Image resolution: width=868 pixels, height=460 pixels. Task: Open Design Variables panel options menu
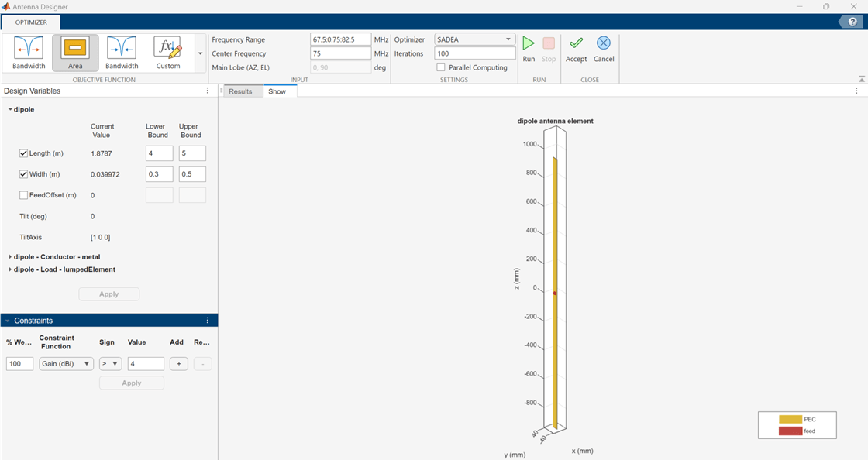(x=208, y=91)
